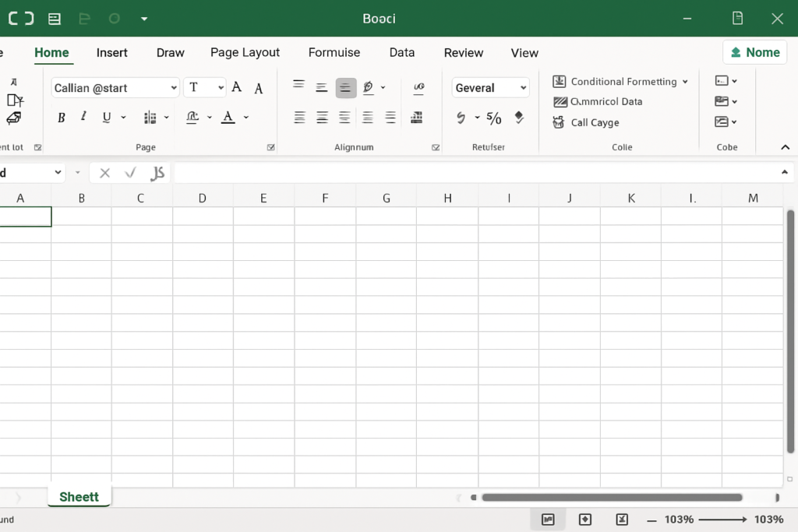Image resolution: width=798 pixels, height=532 pixels.
Task: Toggle align text right
Action: click(344, 118)
